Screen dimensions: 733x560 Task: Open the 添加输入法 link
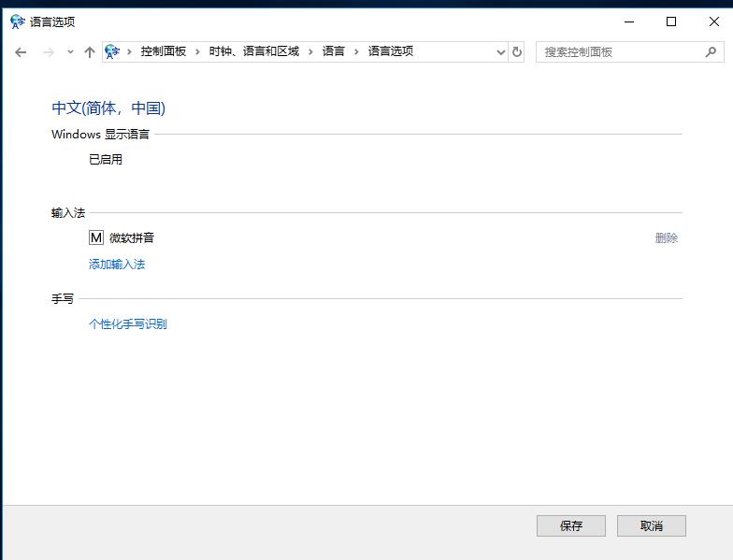[x=117, y=265]
